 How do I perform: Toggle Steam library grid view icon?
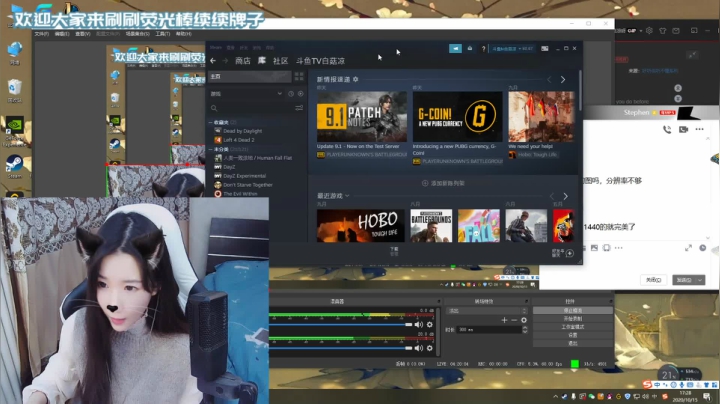tap(299, 76)
